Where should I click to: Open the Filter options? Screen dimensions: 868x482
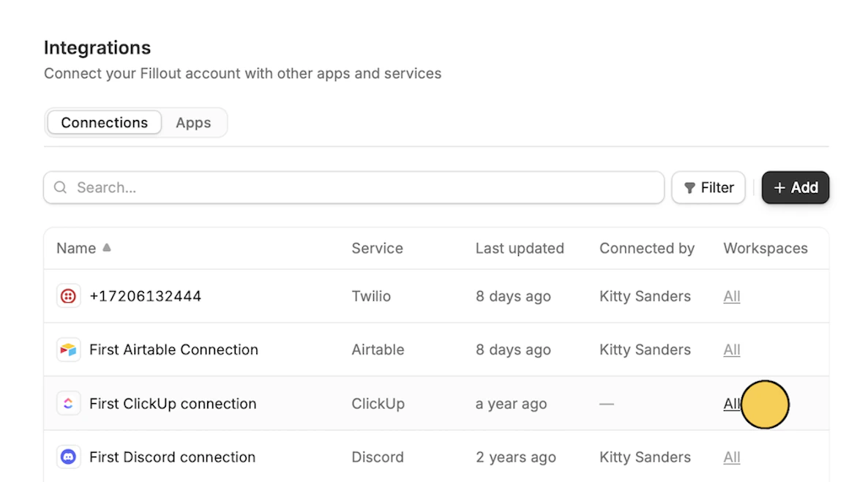point(708,188)
